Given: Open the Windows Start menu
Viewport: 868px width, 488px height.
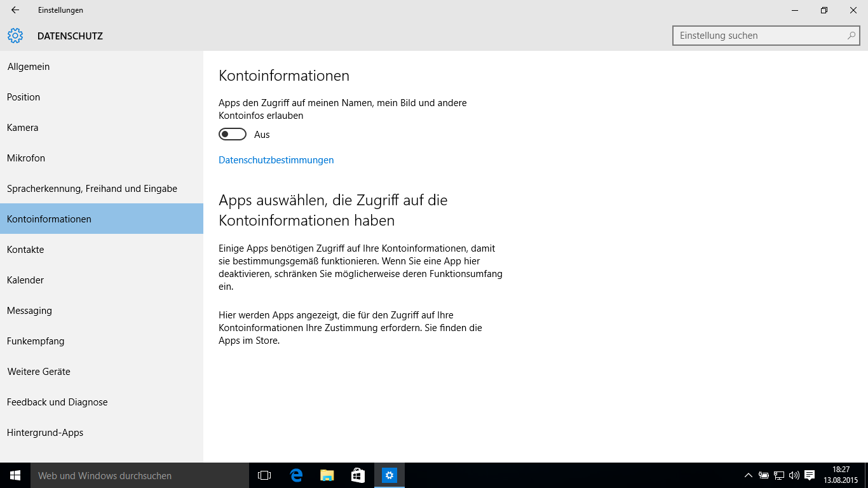Looking at the screenshot, I should point(15,475).
